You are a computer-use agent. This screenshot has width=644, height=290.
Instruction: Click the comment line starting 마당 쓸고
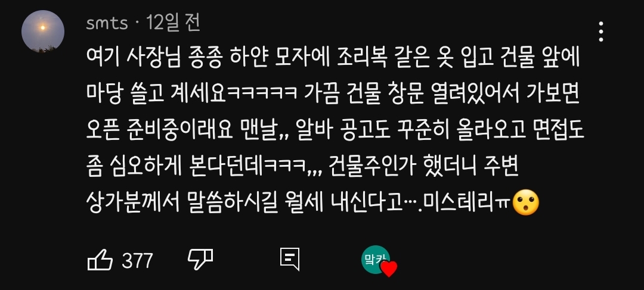(x=333, y=95)
